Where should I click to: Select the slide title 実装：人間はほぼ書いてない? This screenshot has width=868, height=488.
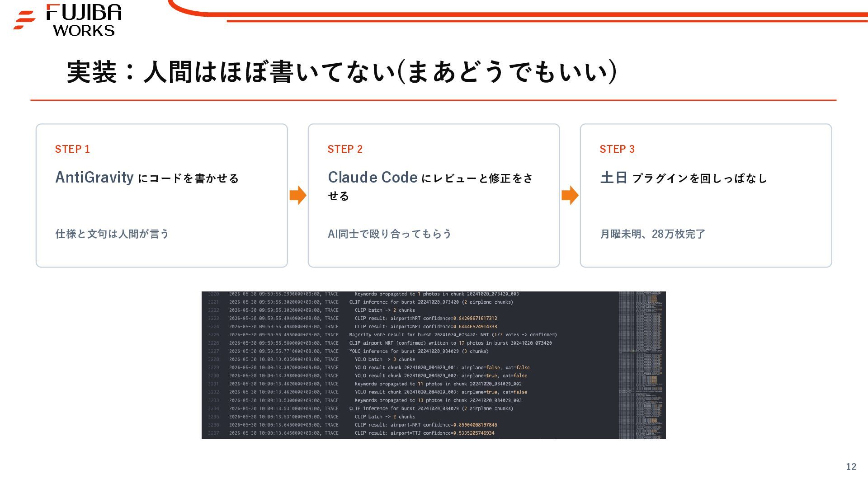tap(231, 72)
